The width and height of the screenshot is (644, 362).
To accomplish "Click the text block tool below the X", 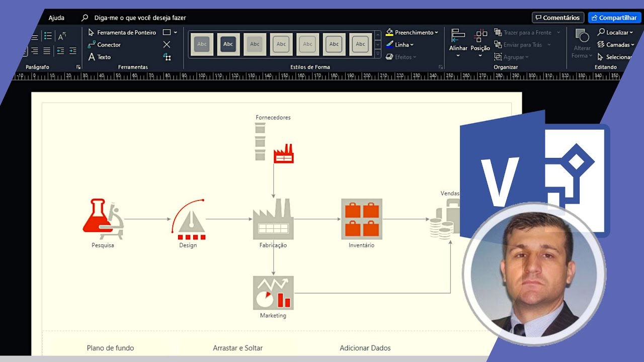I will pyautogui.click(x=167, y=57).
